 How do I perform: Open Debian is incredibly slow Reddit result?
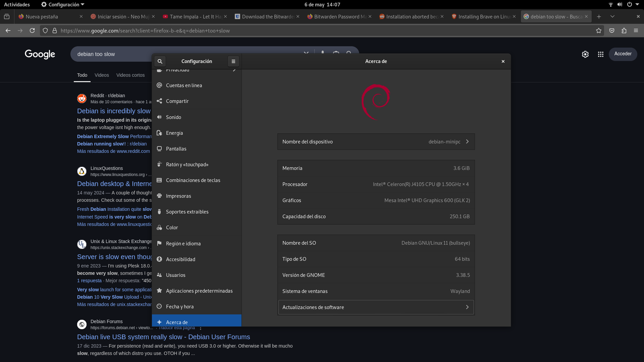[x=114, y=111]
